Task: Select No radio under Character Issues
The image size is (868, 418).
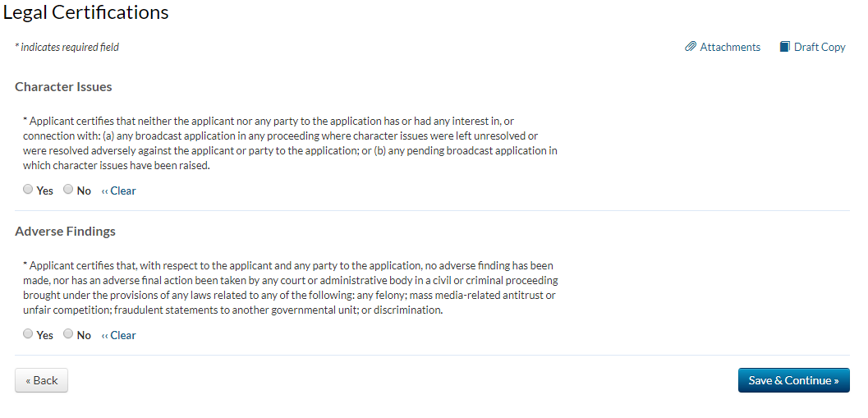Action: (68, 190)
